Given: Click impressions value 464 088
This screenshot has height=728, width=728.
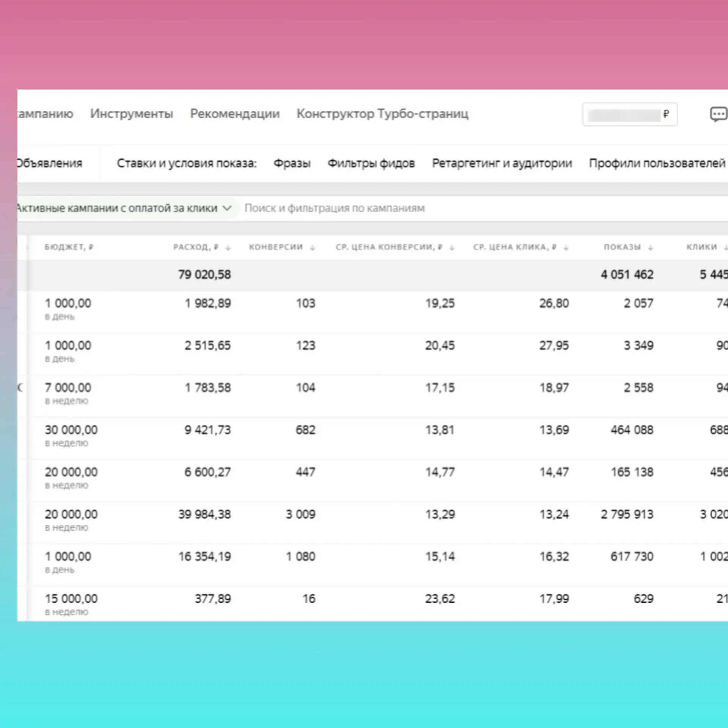Looking at the screenshot, I should click(x=632, y=430).
